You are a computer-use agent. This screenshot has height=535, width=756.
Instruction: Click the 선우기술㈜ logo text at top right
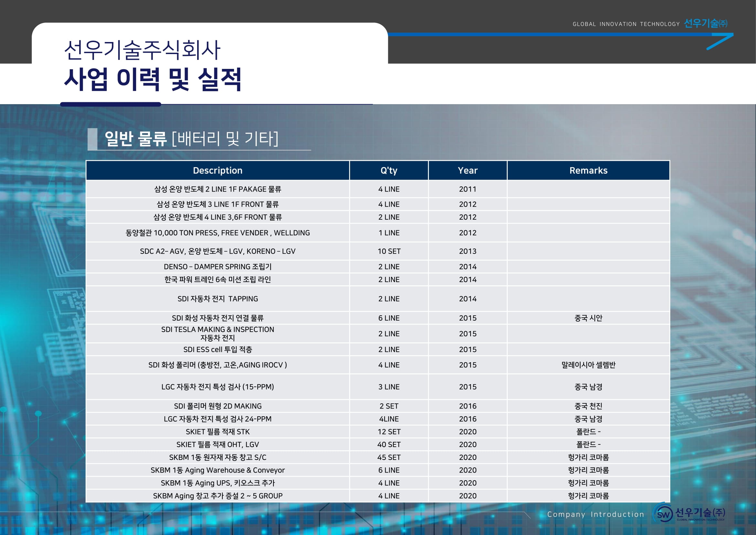705,23
